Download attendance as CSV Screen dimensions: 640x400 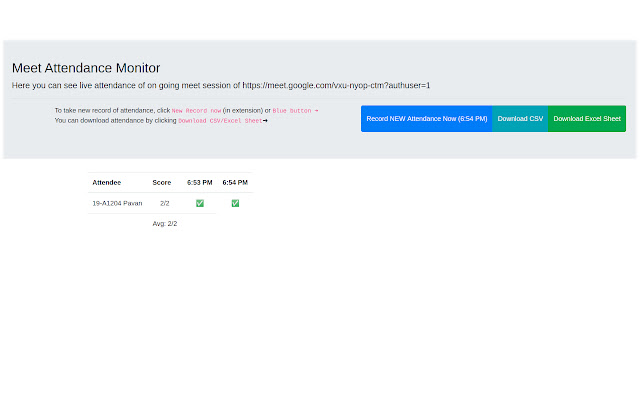pyautogui.click(x=520, y=119)
